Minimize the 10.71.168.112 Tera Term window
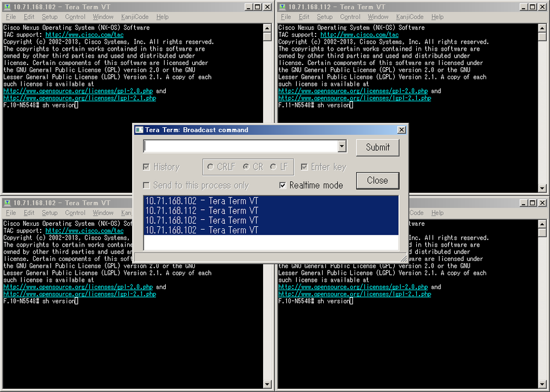The height and width of the screenshot is (392, 550). 524,7
